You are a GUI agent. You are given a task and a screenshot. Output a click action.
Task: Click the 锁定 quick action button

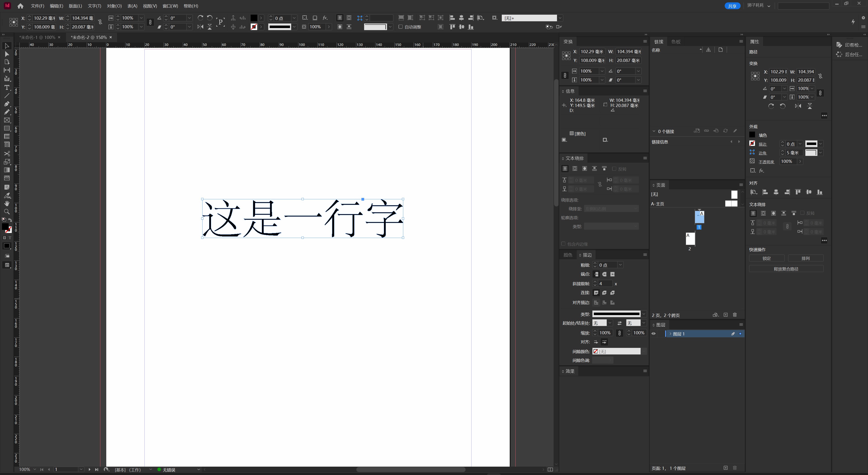767,258
